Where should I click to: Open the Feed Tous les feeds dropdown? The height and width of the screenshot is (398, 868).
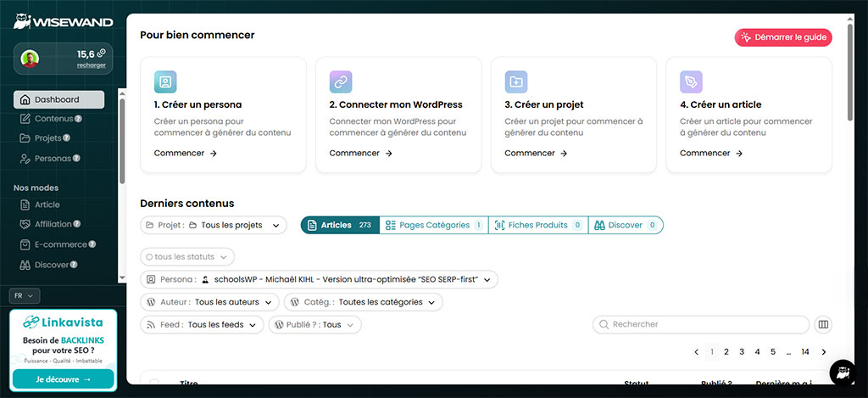tap(202, 325)
